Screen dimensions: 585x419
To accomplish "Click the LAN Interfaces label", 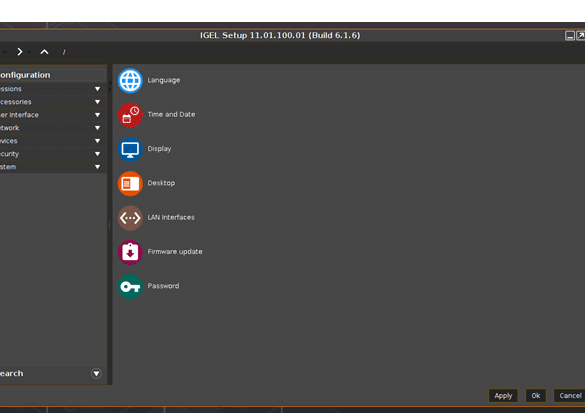I will [171, 218].
